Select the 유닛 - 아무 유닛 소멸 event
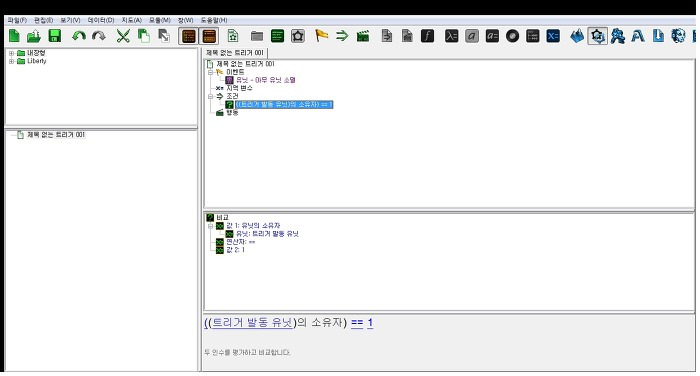700x376 pixels. pos(266,80)
